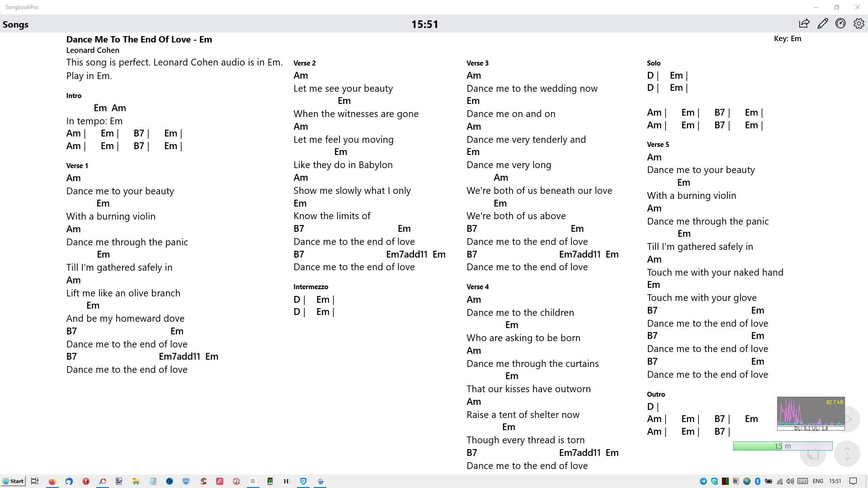
Task: Open the Telegram tray icon
Action: tap(703, 481)
